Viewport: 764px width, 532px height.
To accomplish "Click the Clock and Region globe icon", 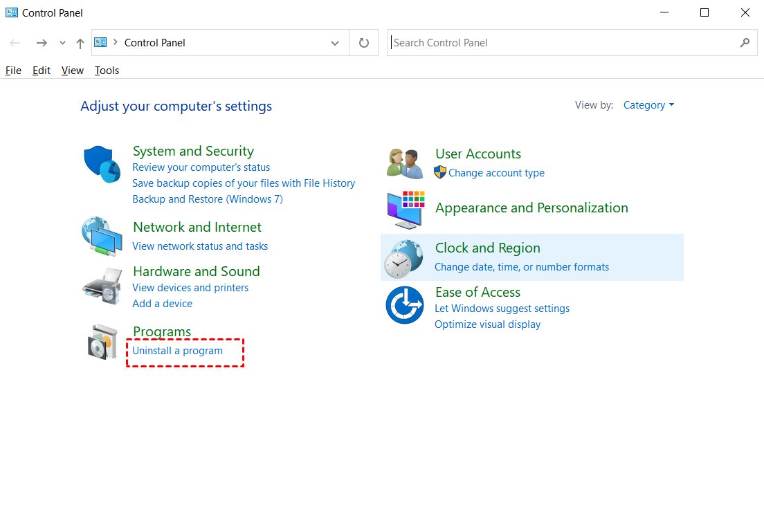I will (x=403, y=258).
